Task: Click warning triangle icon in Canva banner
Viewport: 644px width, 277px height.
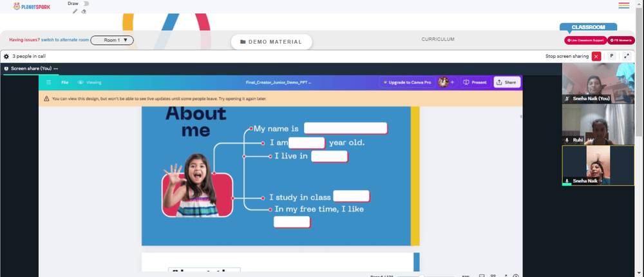Action: pos(46,99)
